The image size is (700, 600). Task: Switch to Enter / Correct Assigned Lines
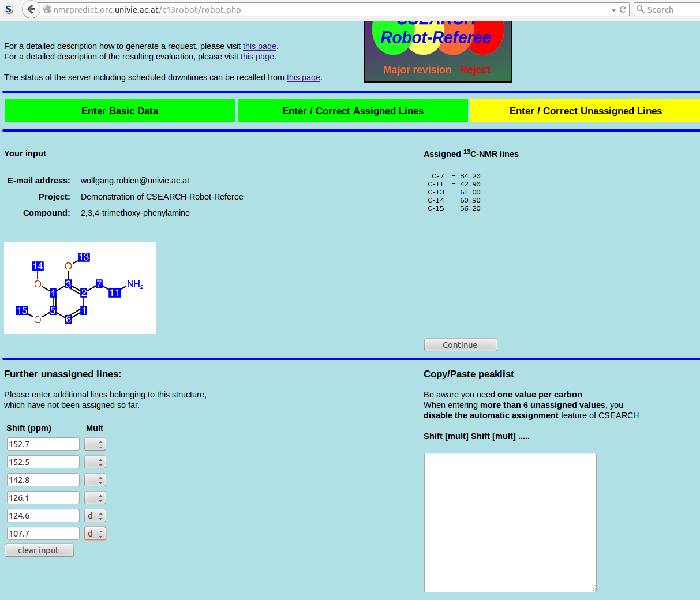click(353, 111)
